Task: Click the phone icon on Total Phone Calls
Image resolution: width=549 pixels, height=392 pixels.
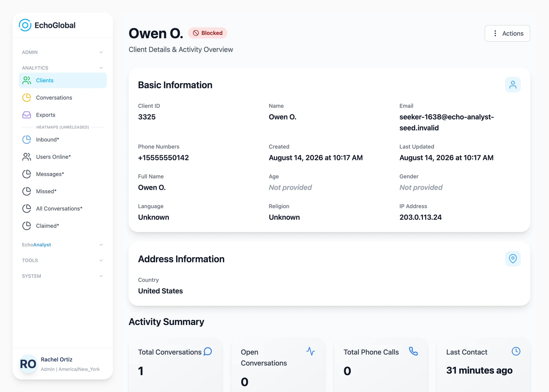Action: (x=413, y=351)
